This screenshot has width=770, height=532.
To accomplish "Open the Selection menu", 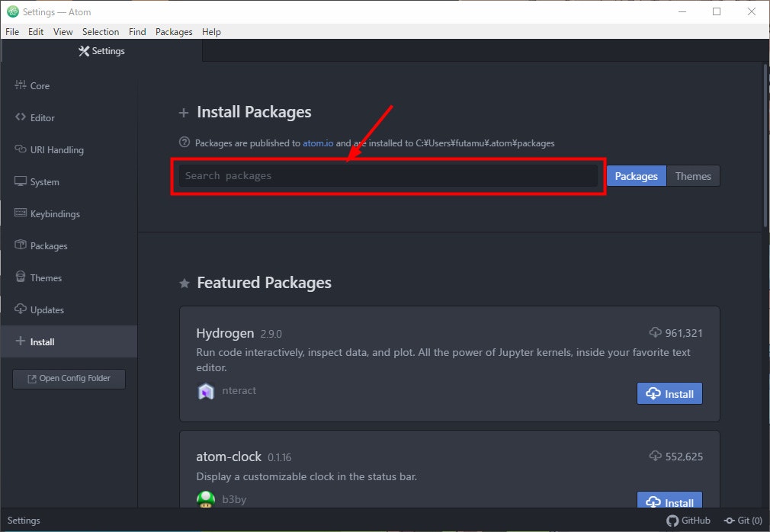I will [x=101, y=32].
